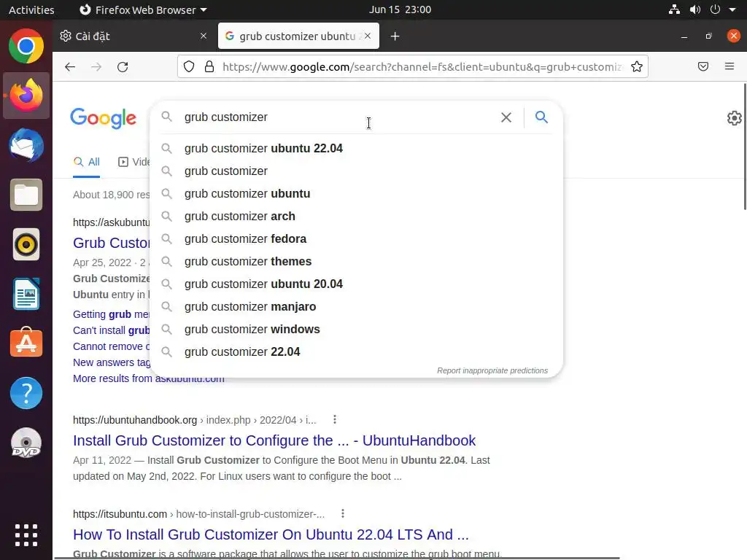Close the grub customizer ubuntu tab
This screenshot has height=560, width=747.
(x=368, y=36)
